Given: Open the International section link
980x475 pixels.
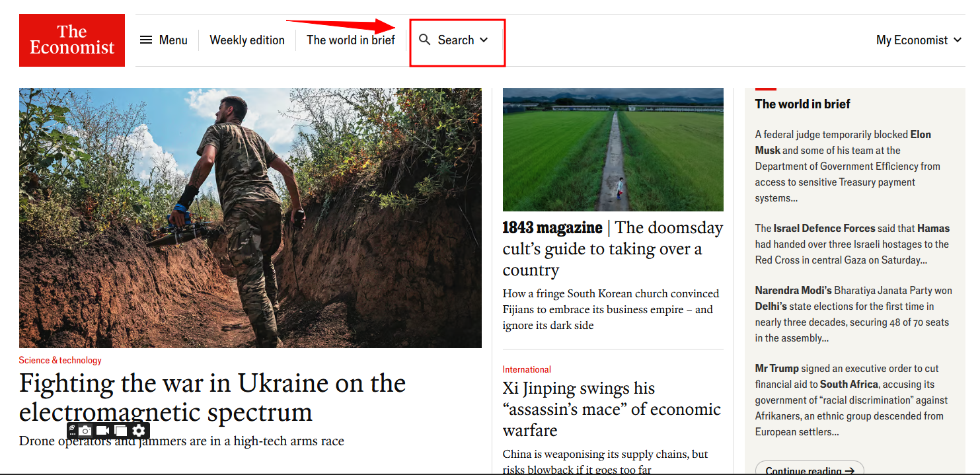Looking at the screenshot, I should 527,369.
